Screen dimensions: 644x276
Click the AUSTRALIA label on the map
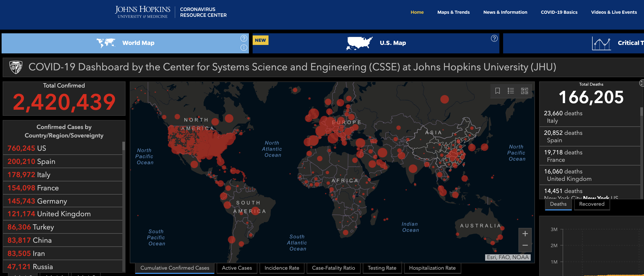(480, 226)
